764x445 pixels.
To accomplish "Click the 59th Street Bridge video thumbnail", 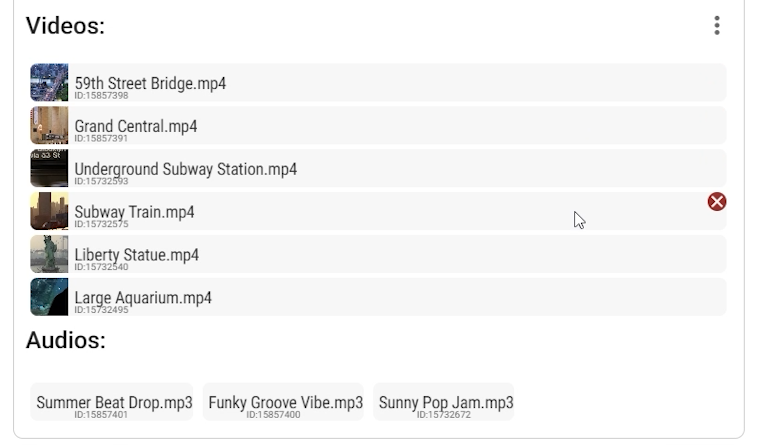I will click(49, 83).
